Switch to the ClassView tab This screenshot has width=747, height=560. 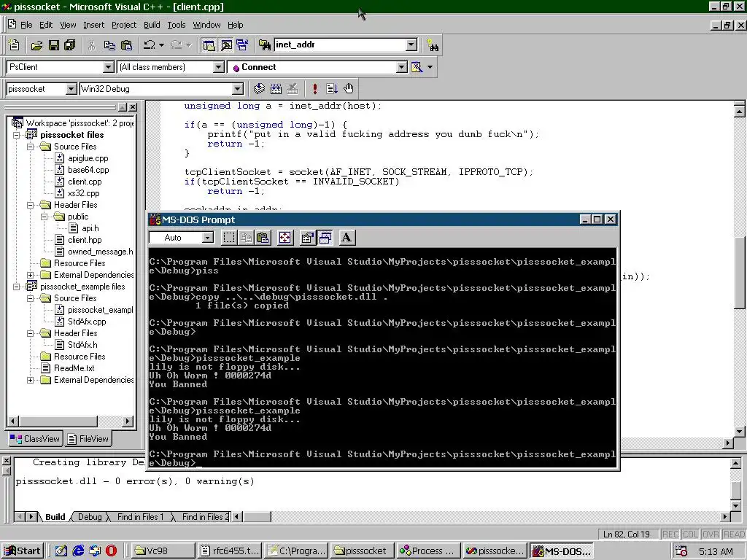[x=35, y=438]
